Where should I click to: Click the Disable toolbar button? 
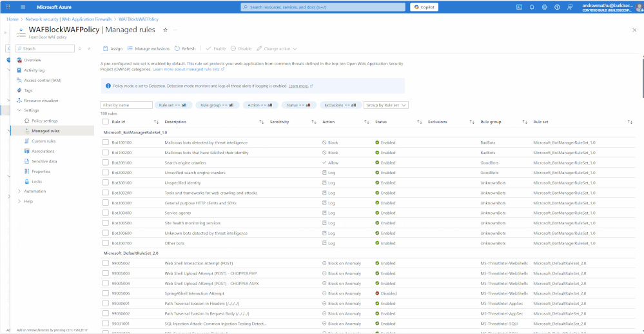pyautogui.click(x=241, y=48)
